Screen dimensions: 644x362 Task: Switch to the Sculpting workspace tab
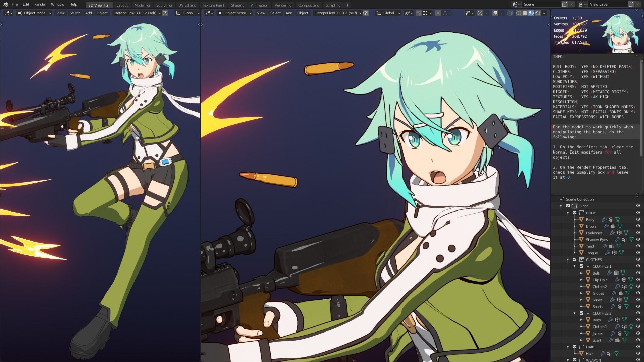tap(164, 5)
